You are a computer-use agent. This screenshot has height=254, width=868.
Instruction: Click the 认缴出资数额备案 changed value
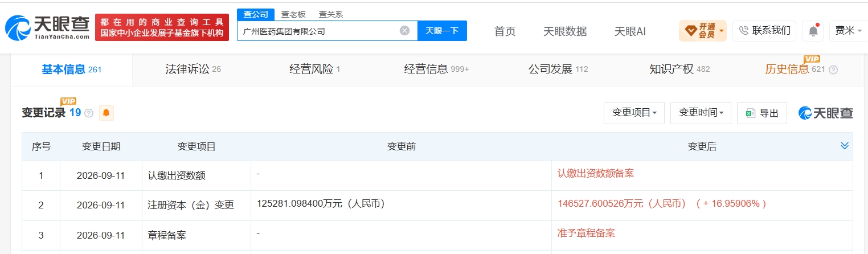[x=596, y=173]
